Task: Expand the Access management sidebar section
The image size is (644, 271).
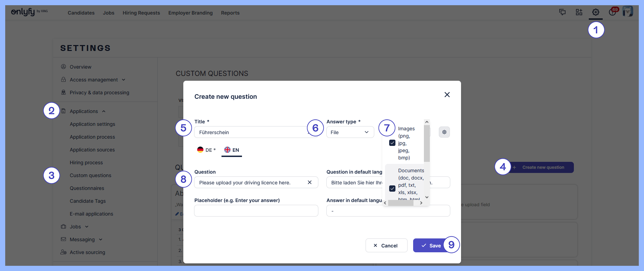Action: (x=123, y=80)
